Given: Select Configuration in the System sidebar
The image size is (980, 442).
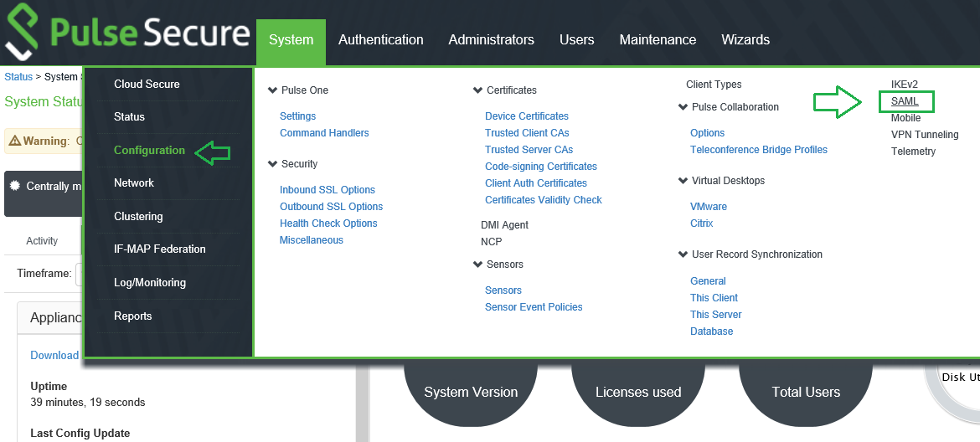Looking at the screenshot, I should (x=149, y=151).
